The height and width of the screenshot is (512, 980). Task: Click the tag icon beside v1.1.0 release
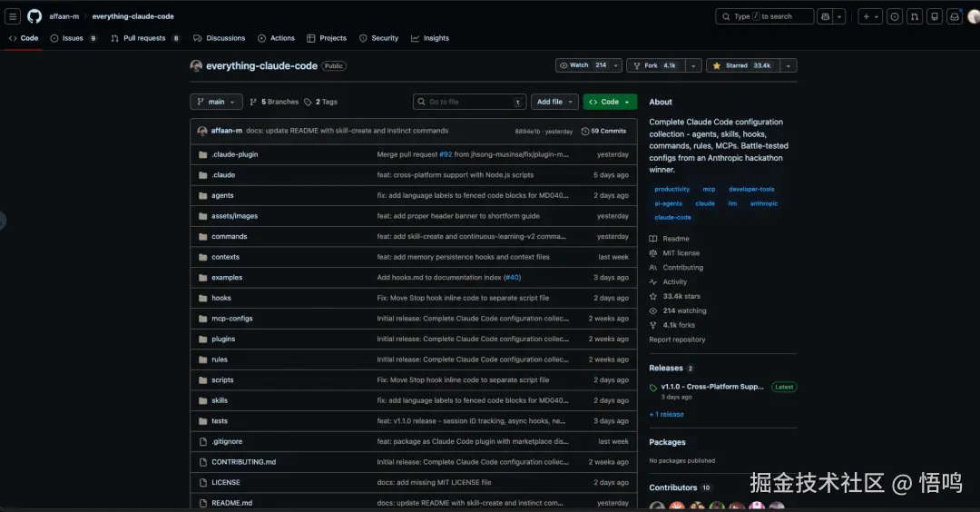coord(653,388)
